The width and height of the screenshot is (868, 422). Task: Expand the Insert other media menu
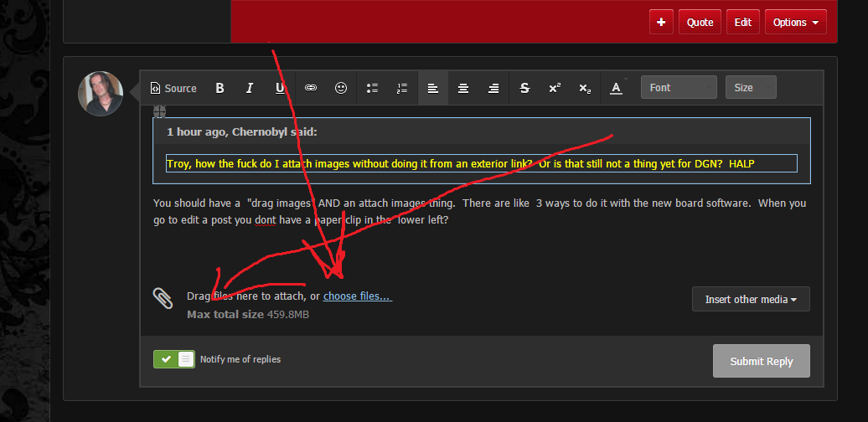tap(751, 299)
